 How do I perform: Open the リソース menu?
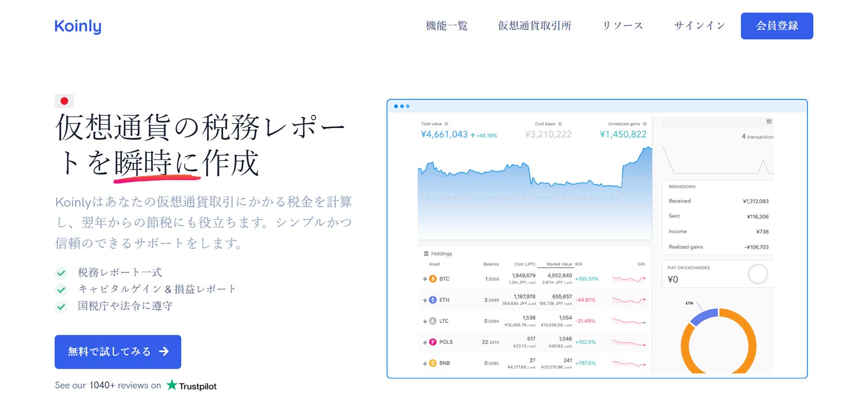click(x=623, y=26)
